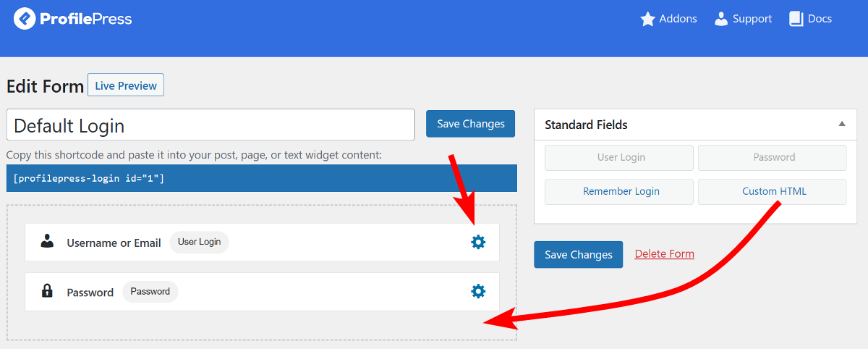
Task: Click the user silhouette icon in Username row
Action: [48, 242]
